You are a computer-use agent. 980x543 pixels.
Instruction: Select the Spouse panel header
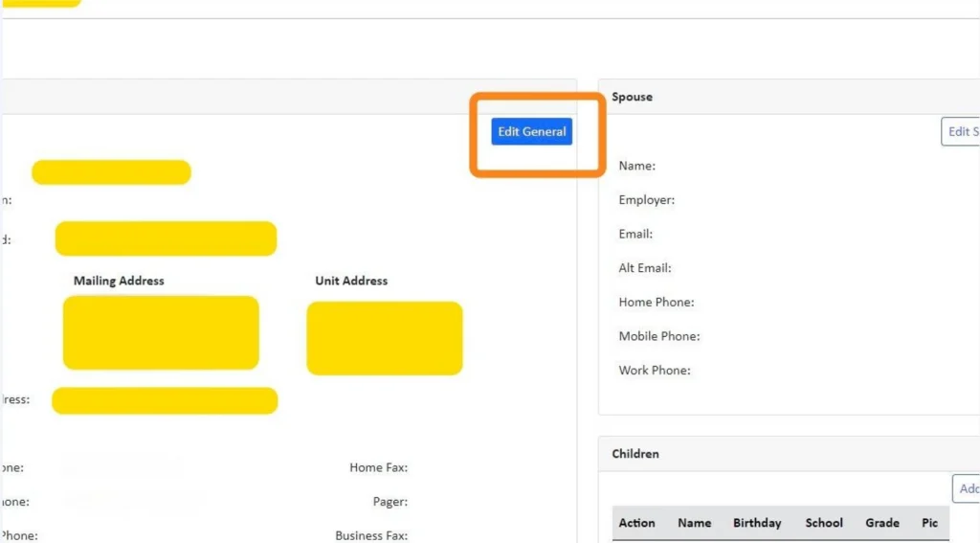[x=632, y=97]
